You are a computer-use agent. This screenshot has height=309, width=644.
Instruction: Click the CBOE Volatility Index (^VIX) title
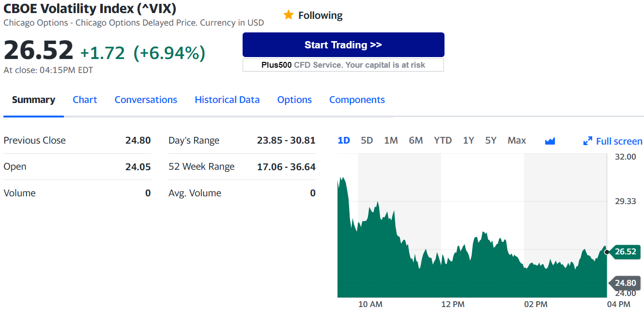click(x=90, y=8)
